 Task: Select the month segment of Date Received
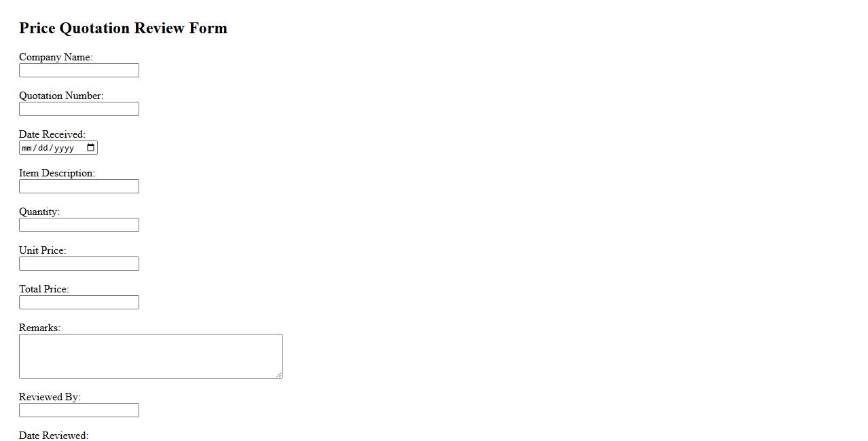click(x=27, y=148)
